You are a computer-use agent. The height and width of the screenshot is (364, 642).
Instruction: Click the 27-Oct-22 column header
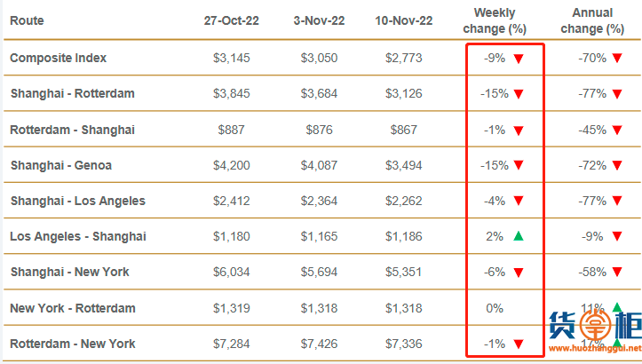[x=232, y=20]
